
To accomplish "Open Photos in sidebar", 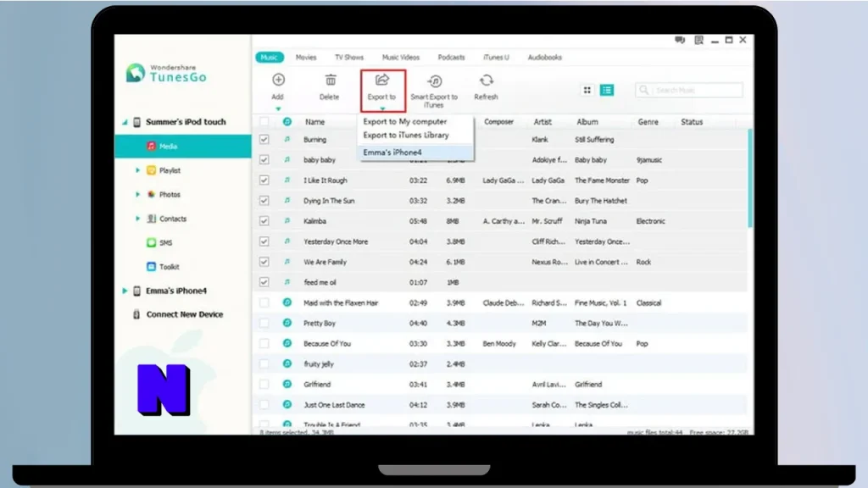I will (x=170, y=195).
